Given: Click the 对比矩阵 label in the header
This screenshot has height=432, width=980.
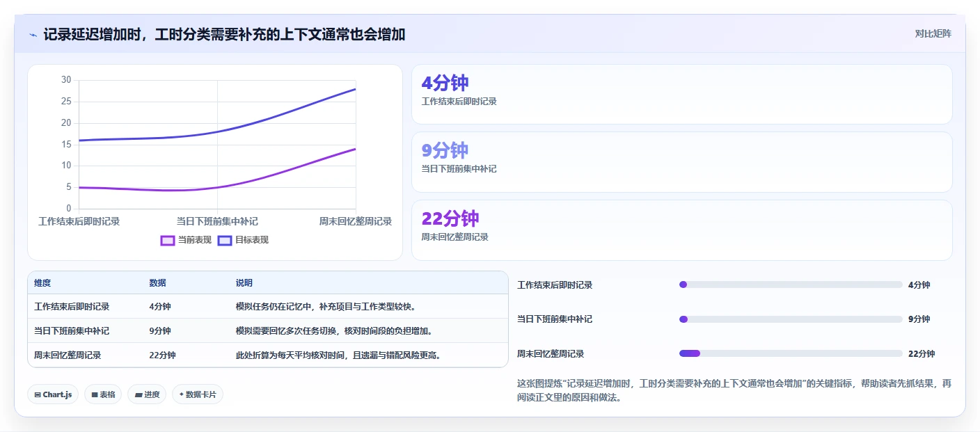Looking at the screenshot, I should (x=933, y=33).
